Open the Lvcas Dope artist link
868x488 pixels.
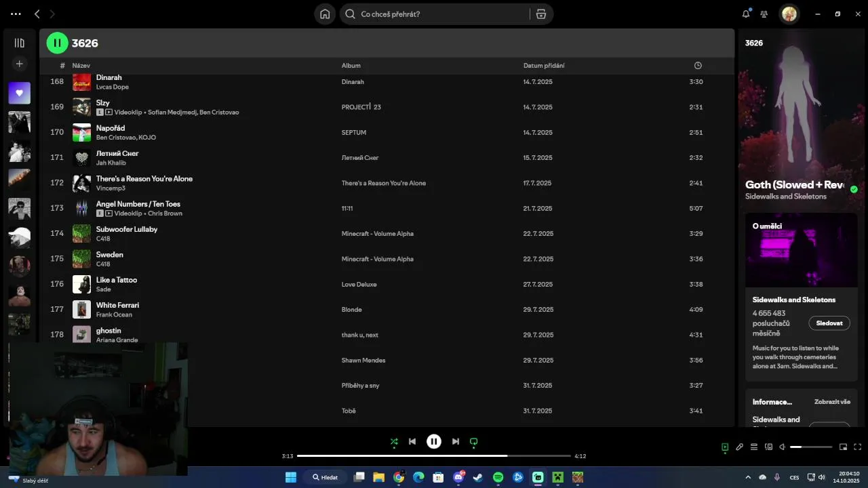click(113, 87)
